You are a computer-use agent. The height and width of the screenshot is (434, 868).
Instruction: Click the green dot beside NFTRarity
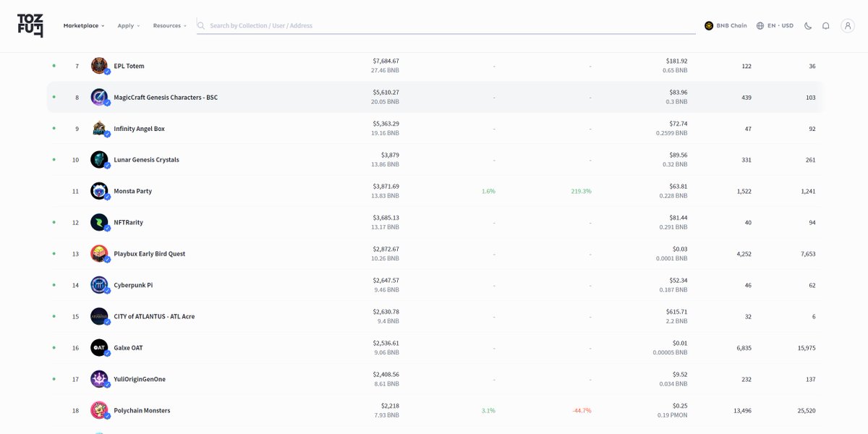pyautogui.click(x=54, y=223)
